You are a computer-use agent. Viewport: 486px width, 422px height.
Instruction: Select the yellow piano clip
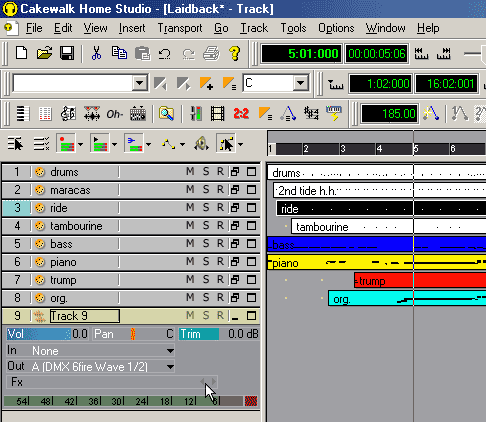click(x=376, y=262)
